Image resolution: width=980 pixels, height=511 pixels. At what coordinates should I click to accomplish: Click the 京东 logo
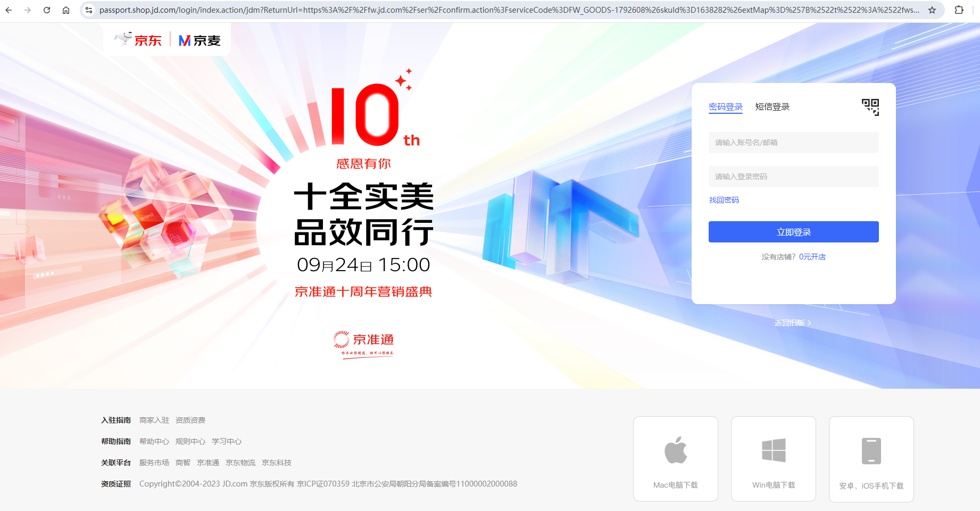coord(138,40)
